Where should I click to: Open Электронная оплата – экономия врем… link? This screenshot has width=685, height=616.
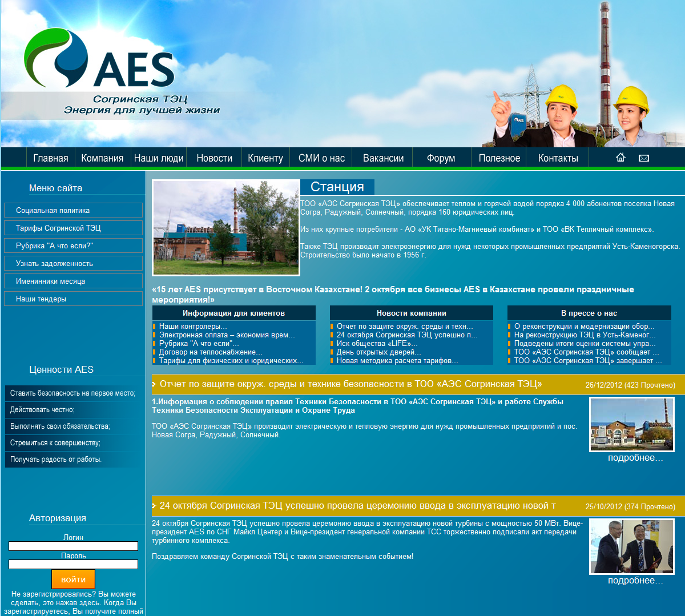tap(227, 335)
